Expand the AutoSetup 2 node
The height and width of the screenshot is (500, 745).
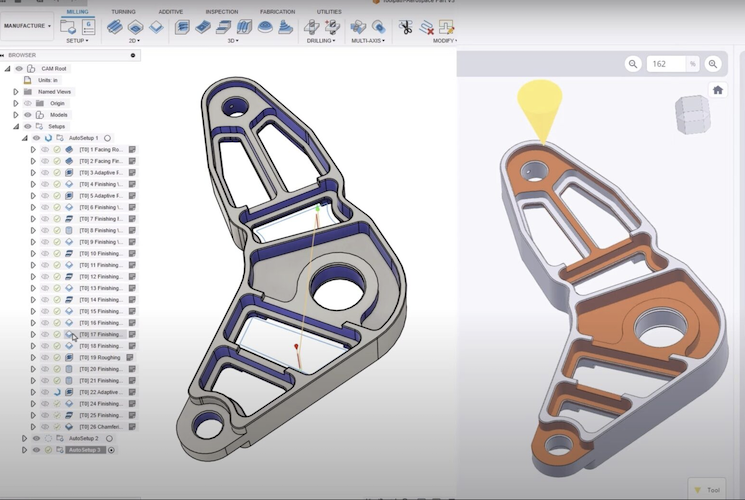pos(24,438)
